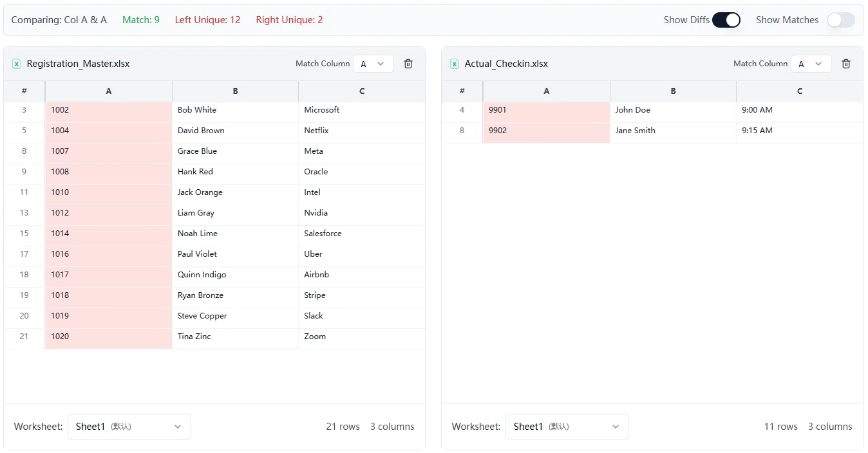Click the trash icon for Actual_Checkin.xlsx

click(845, 64)
